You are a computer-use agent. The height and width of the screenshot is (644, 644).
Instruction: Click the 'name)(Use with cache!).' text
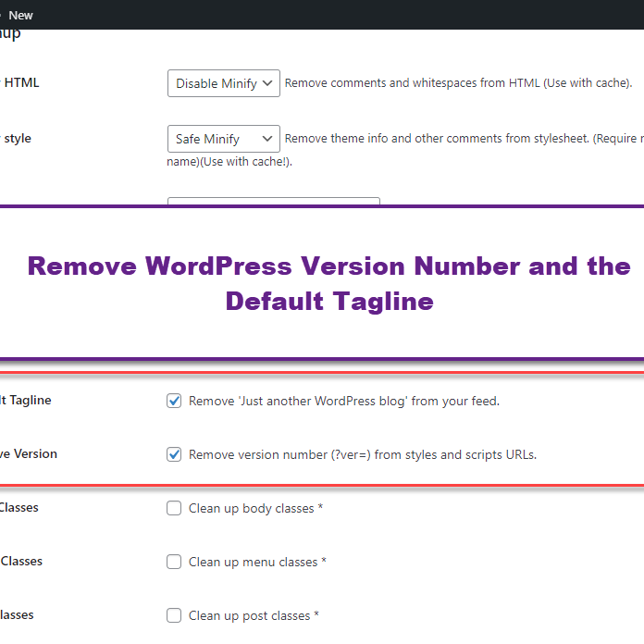[x=229, y=162]
